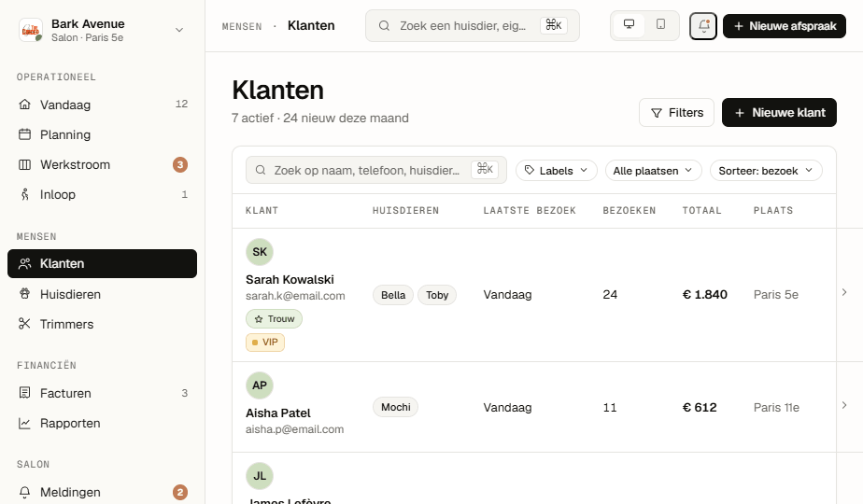Click the Bella pet chip

(393, 295)
